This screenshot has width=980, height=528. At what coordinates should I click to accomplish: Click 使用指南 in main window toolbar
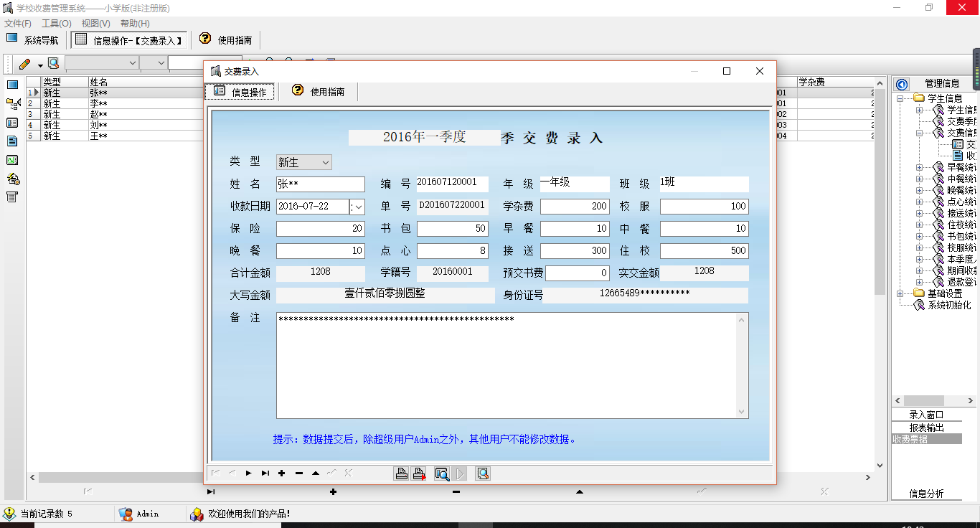coord(226,39)
